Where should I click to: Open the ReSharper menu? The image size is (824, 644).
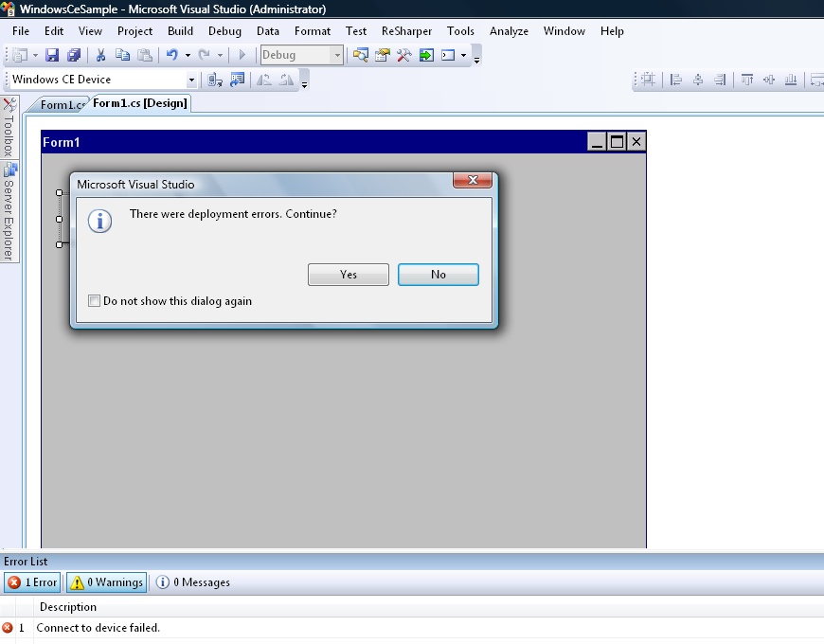point(406,31)
